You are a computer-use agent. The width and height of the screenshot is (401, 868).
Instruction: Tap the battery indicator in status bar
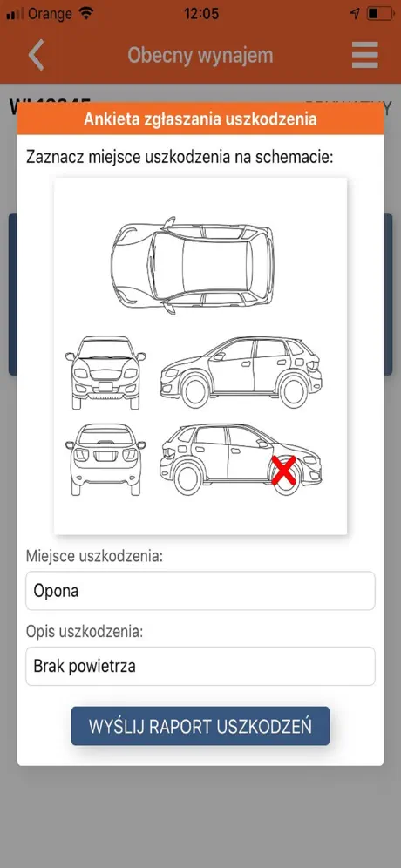click(x=379, y=13)
